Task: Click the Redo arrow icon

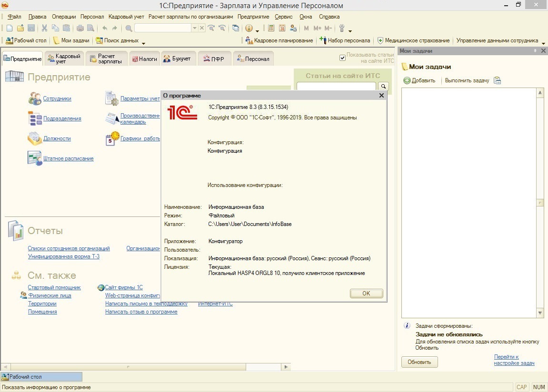Action: point(115,28)
